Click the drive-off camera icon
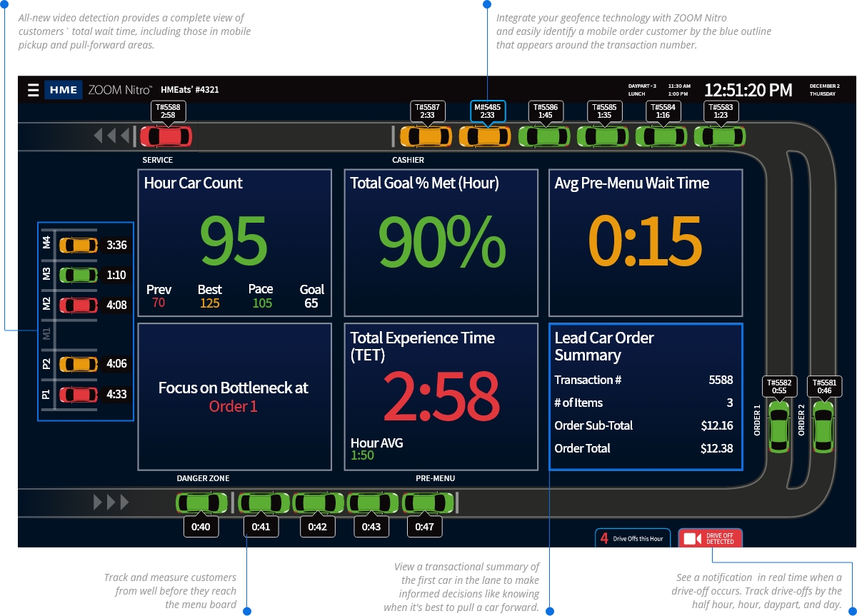Viewport: 857px width, 616px height. click(693, 538)
